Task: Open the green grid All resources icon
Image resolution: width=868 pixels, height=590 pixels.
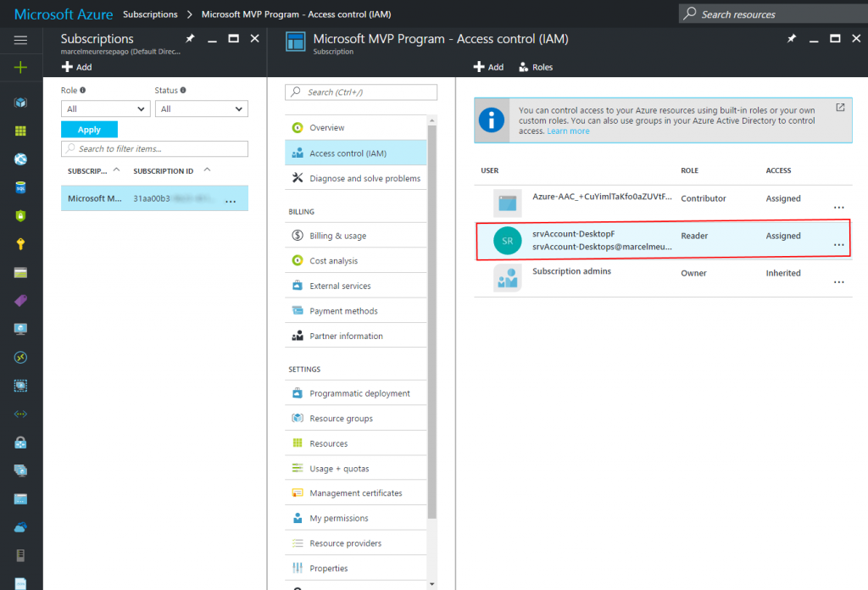Action: [20, 131]
